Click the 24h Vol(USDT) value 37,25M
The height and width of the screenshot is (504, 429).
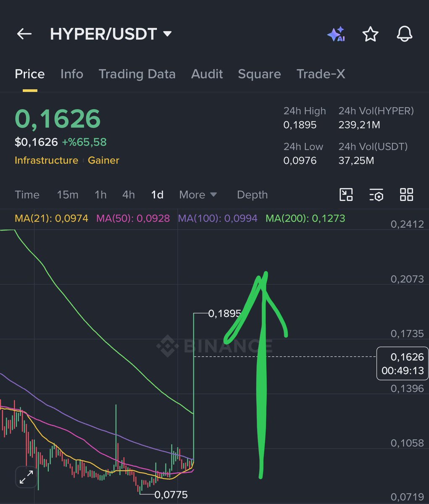tap(356, 160)
